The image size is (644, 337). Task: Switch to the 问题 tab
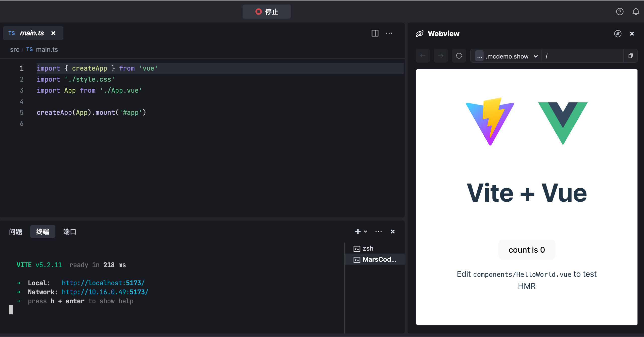click(x=16, y=232)
